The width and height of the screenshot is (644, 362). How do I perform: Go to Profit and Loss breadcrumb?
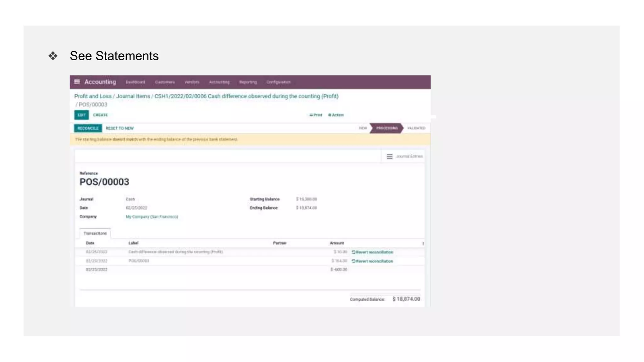tap(93, 96)
